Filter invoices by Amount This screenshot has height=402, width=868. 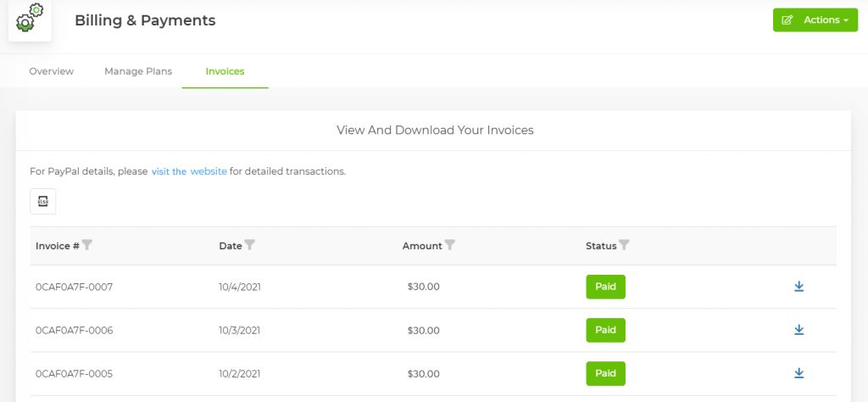click(450, 245)
